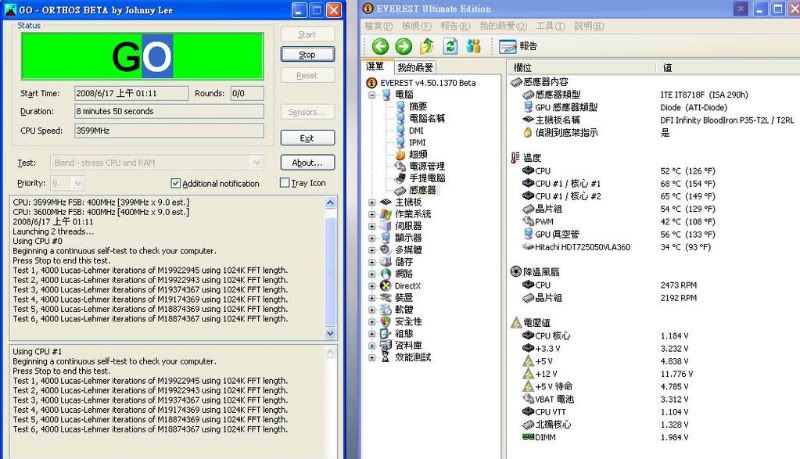
Task: Click the 裝置 devices icon
Action: [x=386, y=297]
